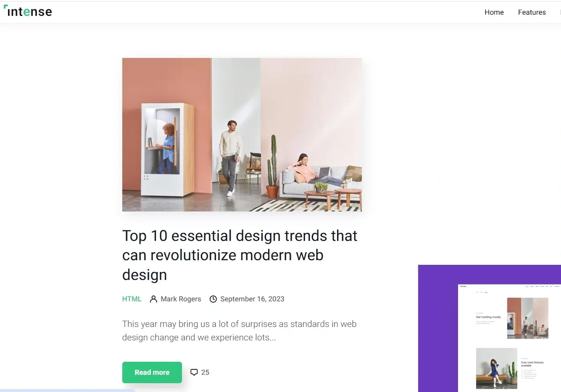Open the Top 10 essential design trends title

(240, 255)
